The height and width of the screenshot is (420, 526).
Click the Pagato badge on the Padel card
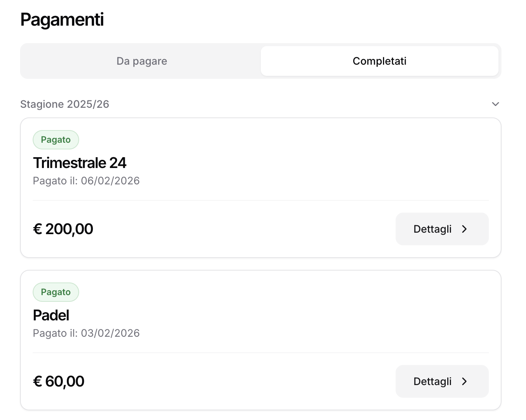[56, 292]
